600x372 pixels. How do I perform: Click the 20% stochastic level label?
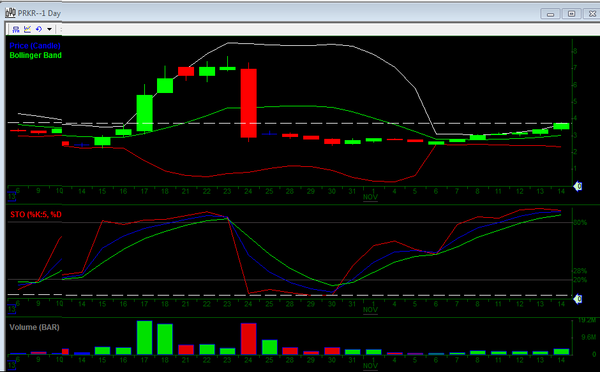coord(580,280)
